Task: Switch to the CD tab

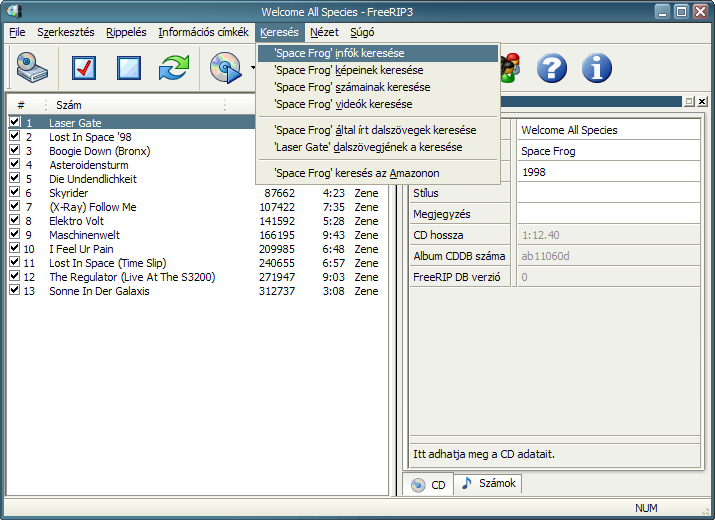Action: [x=428, y=484]
